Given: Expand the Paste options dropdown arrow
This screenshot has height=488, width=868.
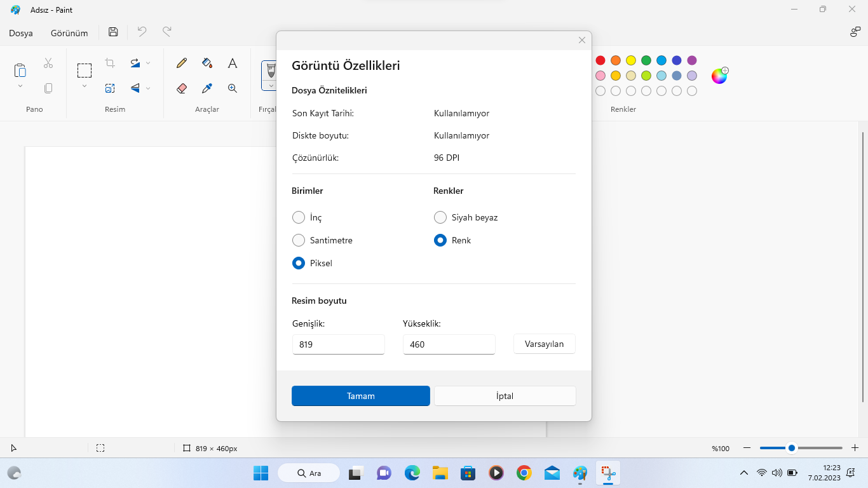Looking at the screenshot, I should point(20,86).
